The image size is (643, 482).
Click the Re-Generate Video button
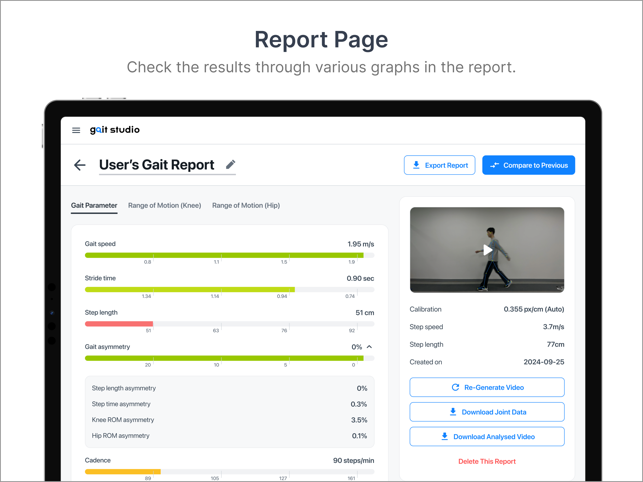(x=487, y=387)
